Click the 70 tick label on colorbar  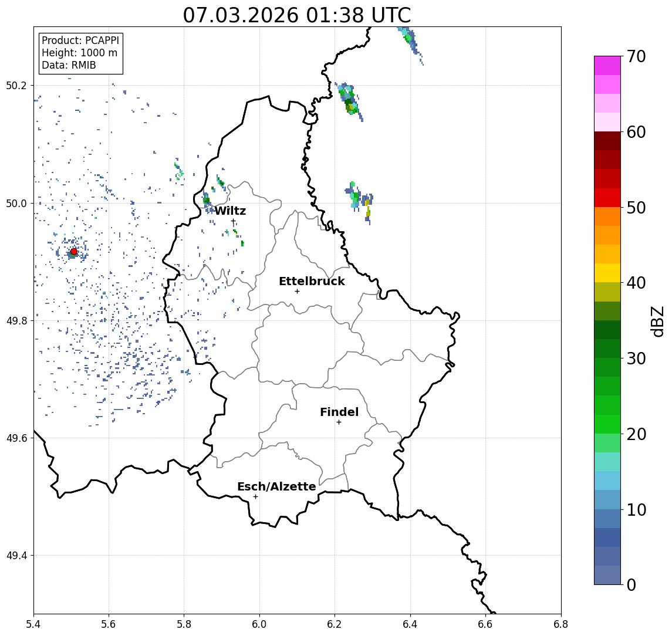tap(636, 56)
